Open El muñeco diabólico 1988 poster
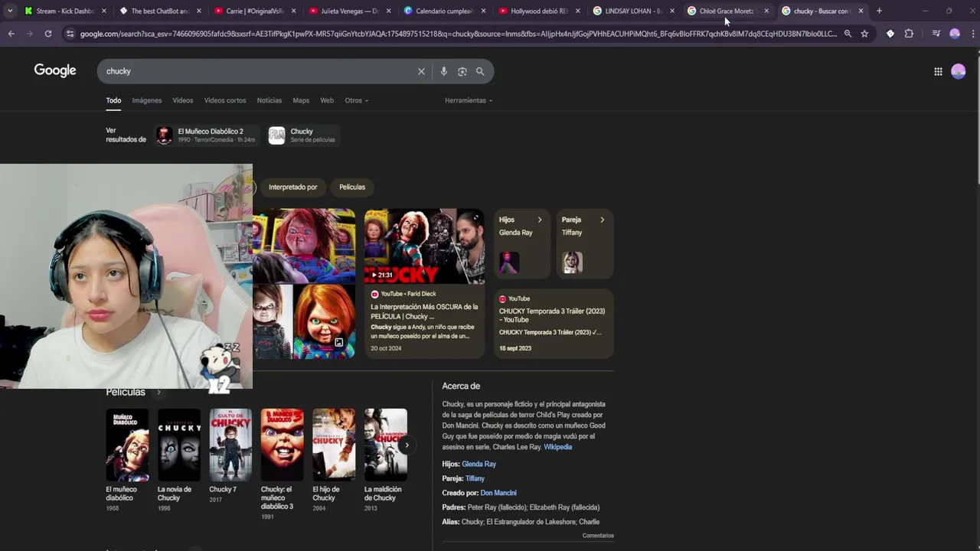Image resolution: width=980 pixels, height=551 pixels. 127,444
